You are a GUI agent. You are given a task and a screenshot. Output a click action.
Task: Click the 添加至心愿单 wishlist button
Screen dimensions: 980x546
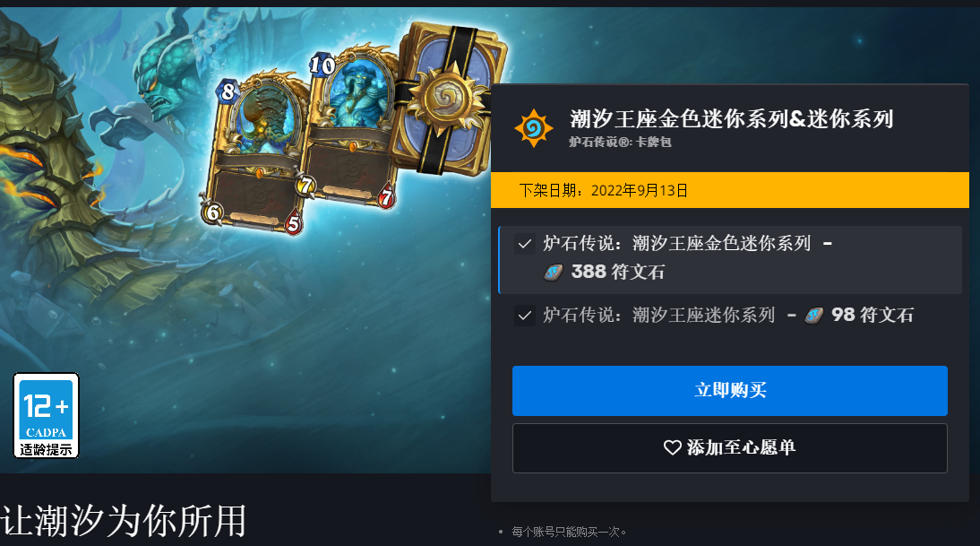click(x=730, y=447)
